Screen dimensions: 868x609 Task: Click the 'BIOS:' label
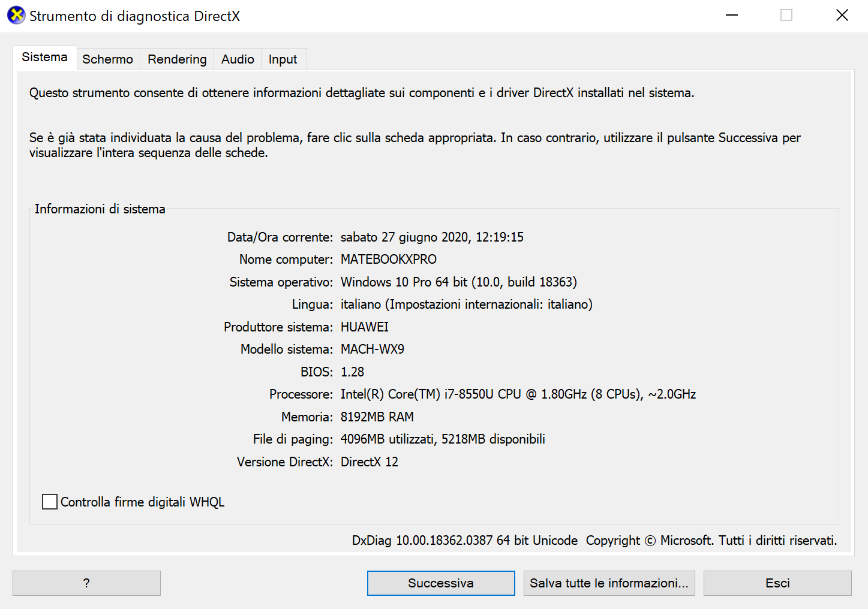(x=317, y=372)
